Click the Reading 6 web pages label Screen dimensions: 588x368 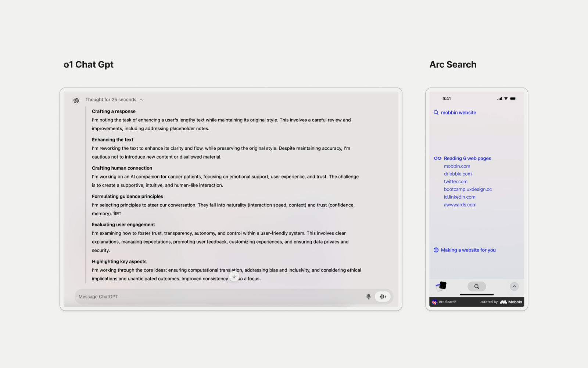(x=467, y=158)
